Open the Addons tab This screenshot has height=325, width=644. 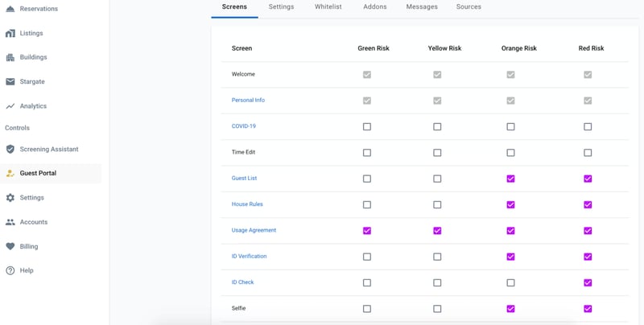374,6
